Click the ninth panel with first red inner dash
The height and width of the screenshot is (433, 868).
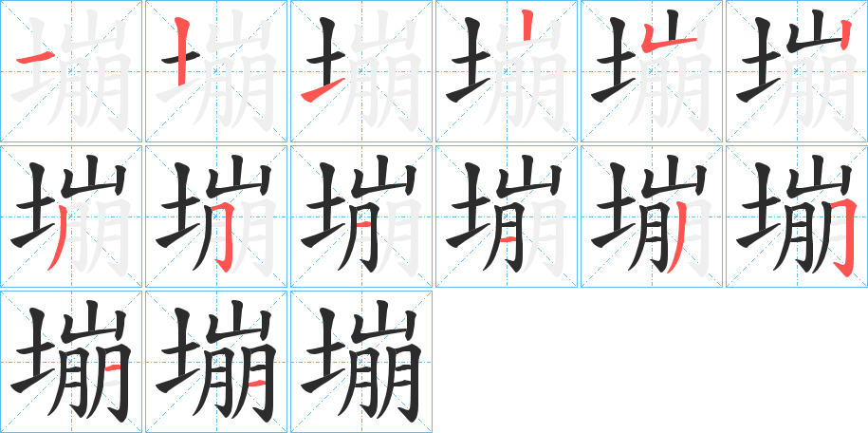[361, 216]
